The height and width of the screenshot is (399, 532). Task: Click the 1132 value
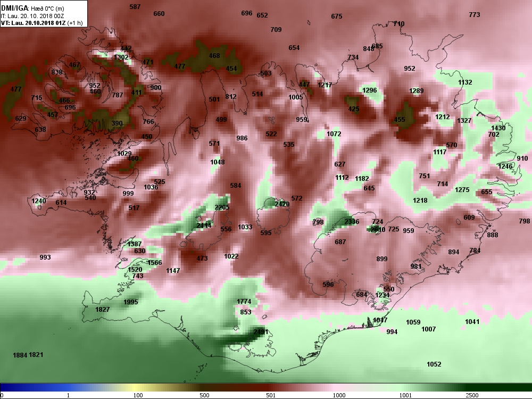(x=465, y=82)
